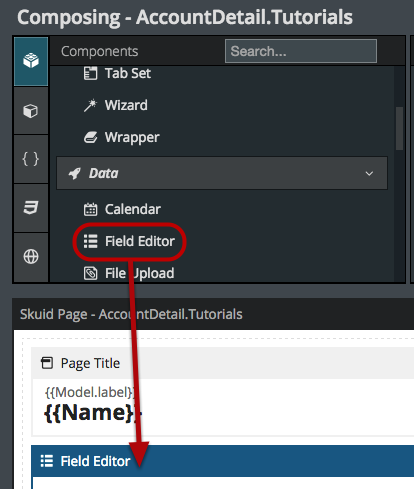Open the globe labels tab

(x=31, y=257)
